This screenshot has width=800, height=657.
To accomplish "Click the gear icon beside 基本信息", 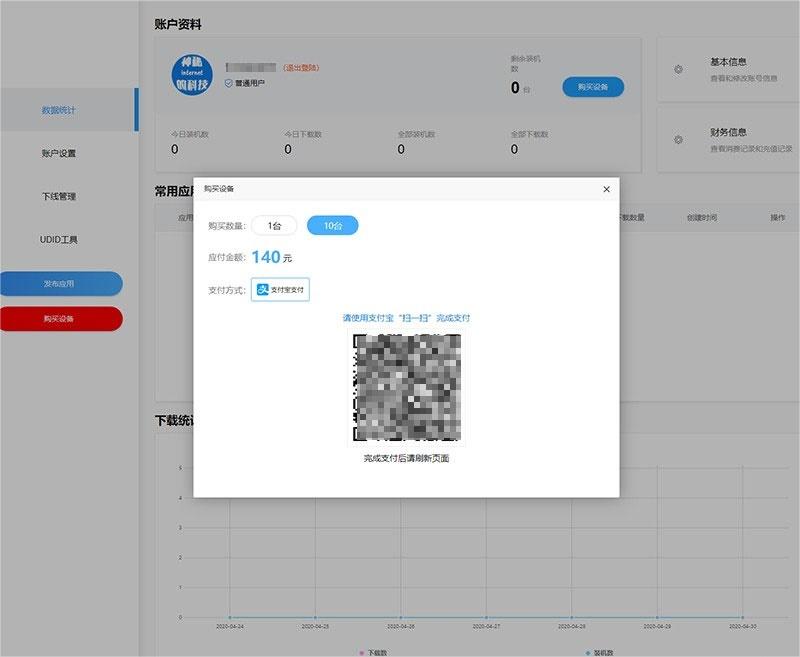I will point(679,69).
